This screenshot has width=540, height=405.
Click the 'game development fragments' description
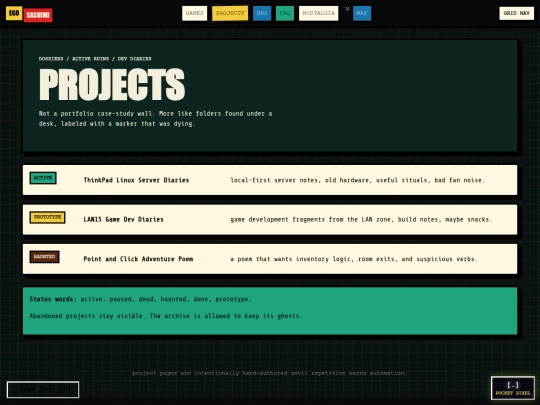361,219
